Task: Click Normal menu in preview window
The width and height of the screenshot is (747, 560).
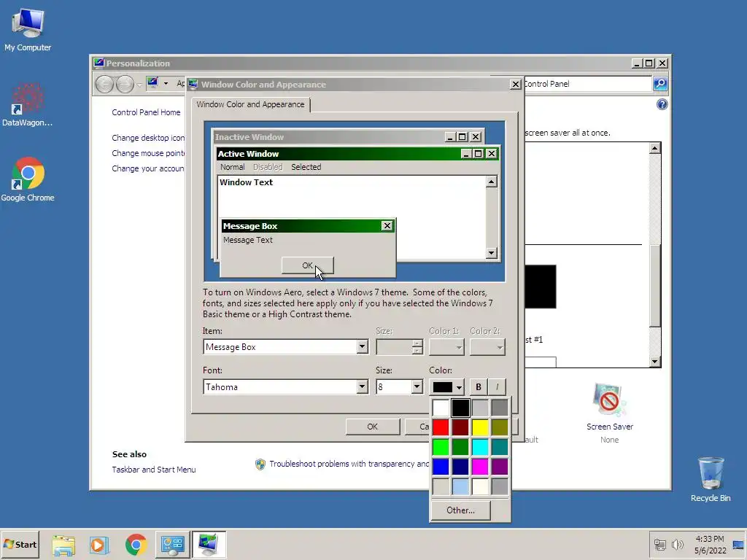Action: coord(233,167)
